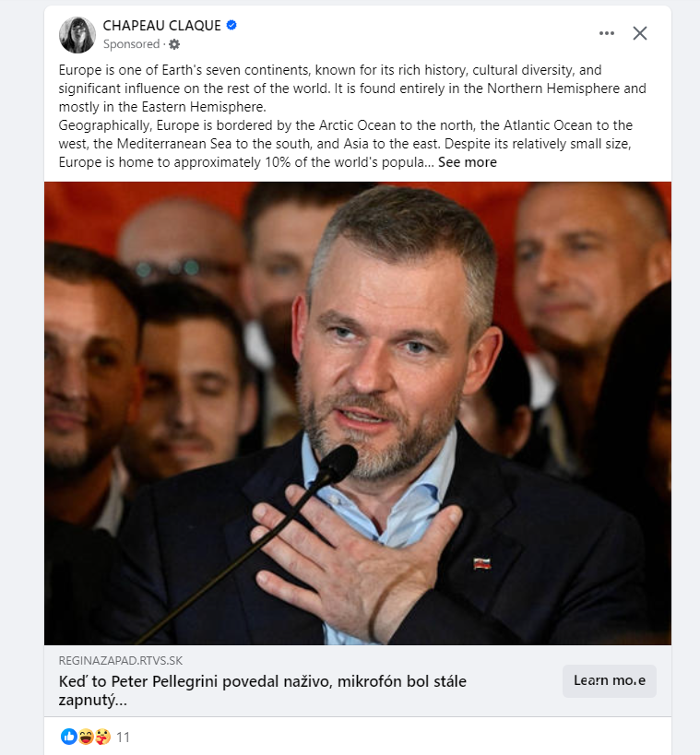Click the Sponsored label
This screenshot has height=755, width=700.
click(x=131, y=44)
